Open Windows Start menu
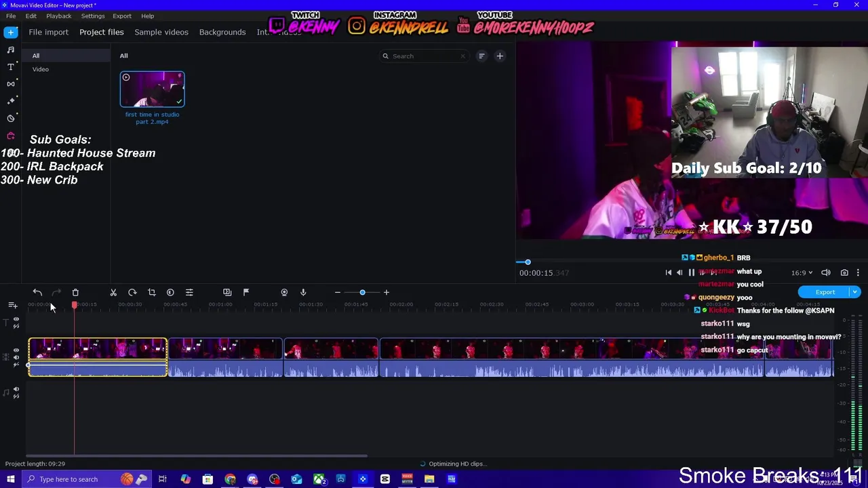Screen dimensions: 868x488 (x=10, y=479)
